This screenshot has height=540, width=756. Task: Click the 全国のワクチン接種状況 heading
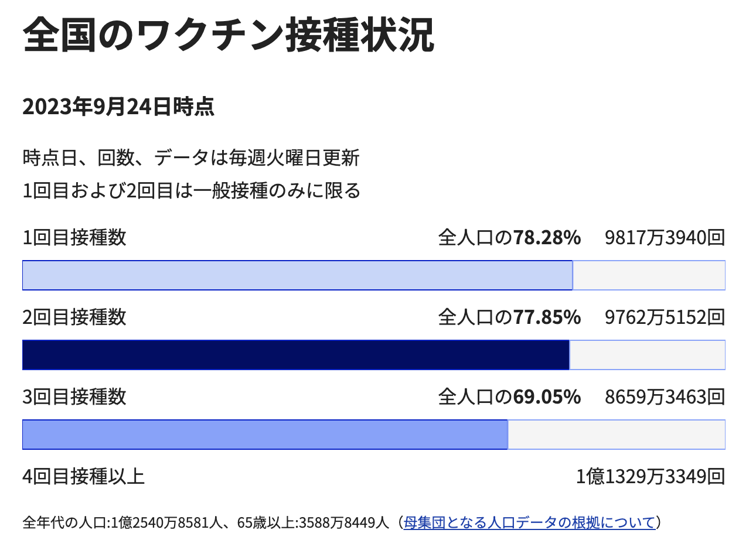(x=229, y=36)
